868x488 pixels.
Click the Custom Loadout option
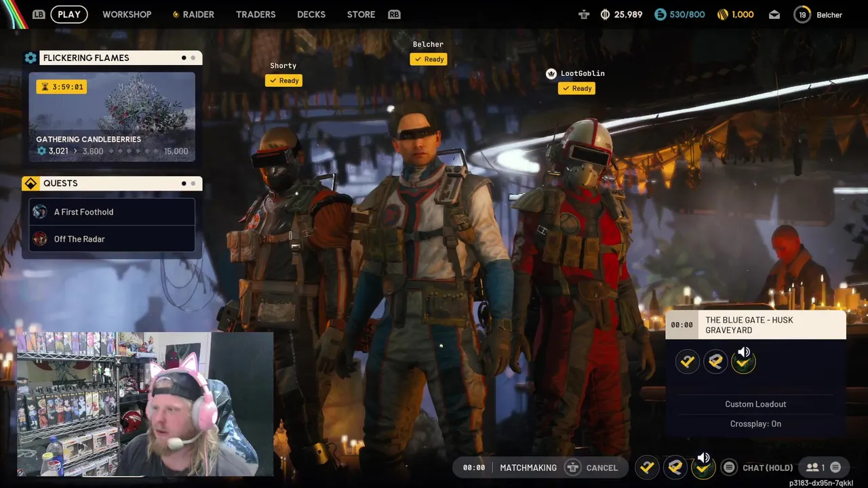tap(755, 404)
